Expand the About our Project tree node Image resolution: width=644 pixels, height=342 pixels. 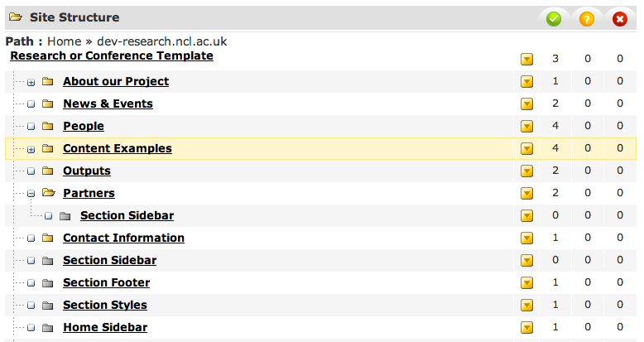(x=31, y=82)
